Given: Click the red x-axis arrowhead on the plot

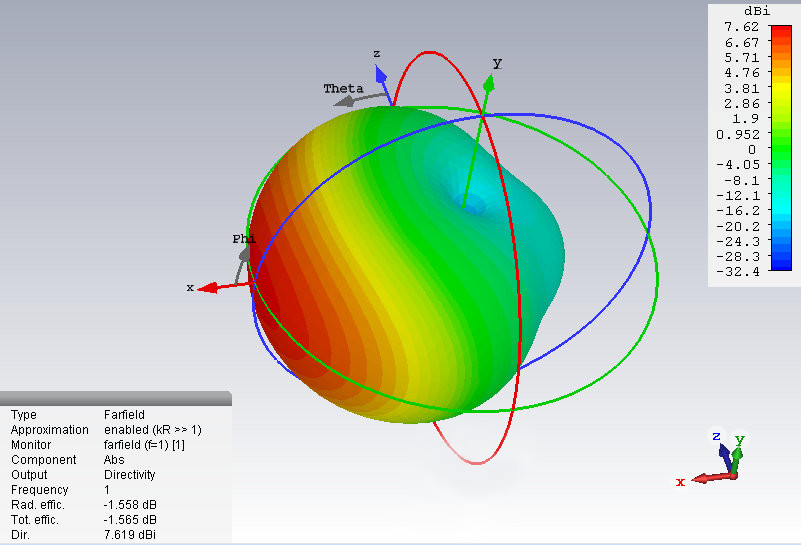Looking at the screenshot, I should point(209,288).
